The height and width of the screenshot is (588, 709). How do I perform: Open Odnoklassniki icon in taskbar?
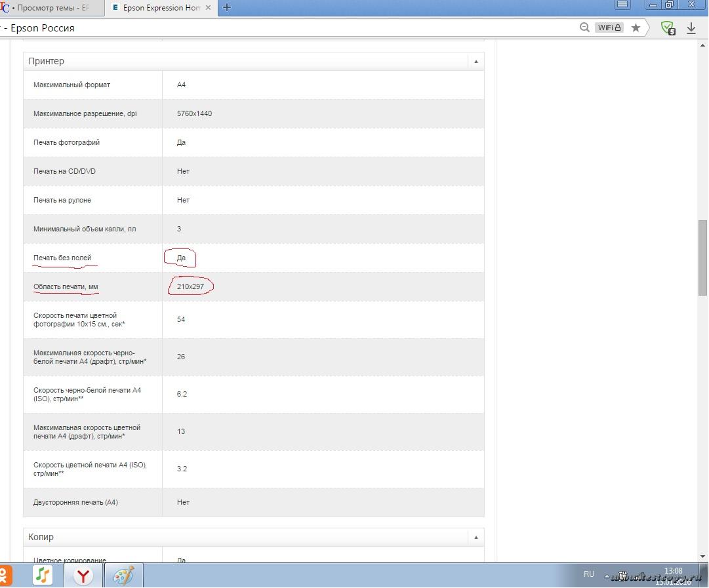5,576
